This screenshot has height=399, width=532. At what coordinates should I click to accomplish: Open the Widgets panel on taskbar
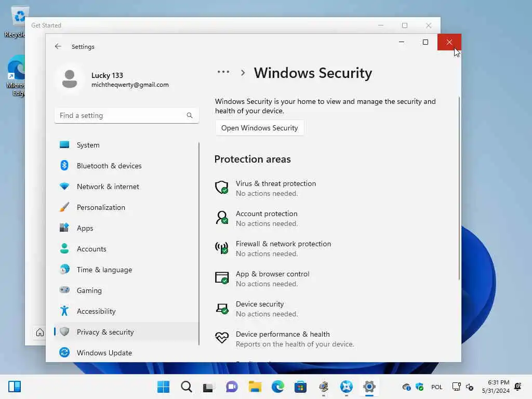[x=15, y=387]
